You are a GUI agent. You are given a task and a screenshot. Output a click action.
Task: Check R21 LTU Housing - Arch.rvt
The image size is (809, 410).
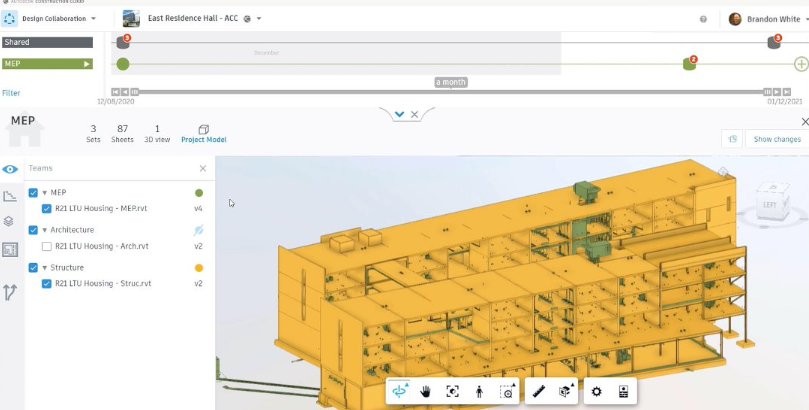[x=46, y=246]
